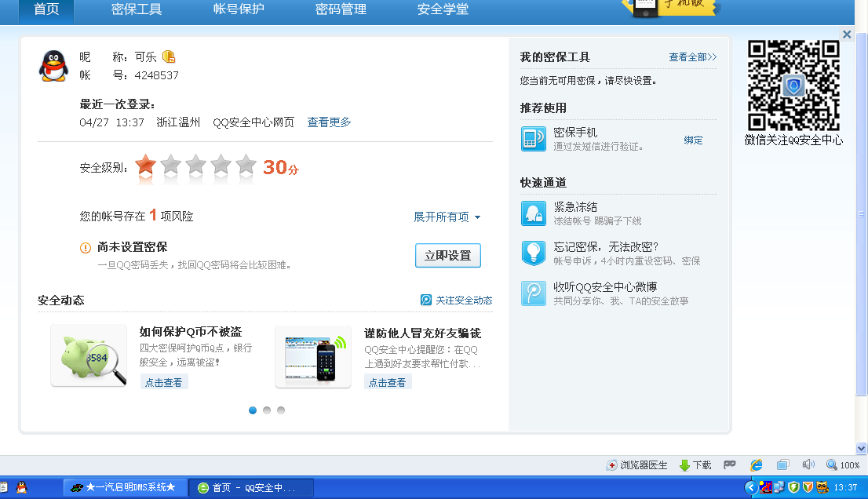This screenshot has height=499, width=868.
Task: Click the vertical scrollbar down arrow
Action: [862, 448]
